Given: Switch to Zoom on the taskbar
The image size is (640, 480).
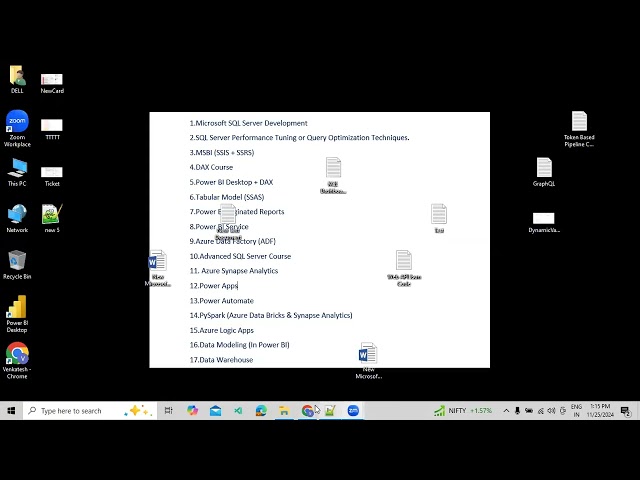Looking at the screenshot, I should point(353,411).
